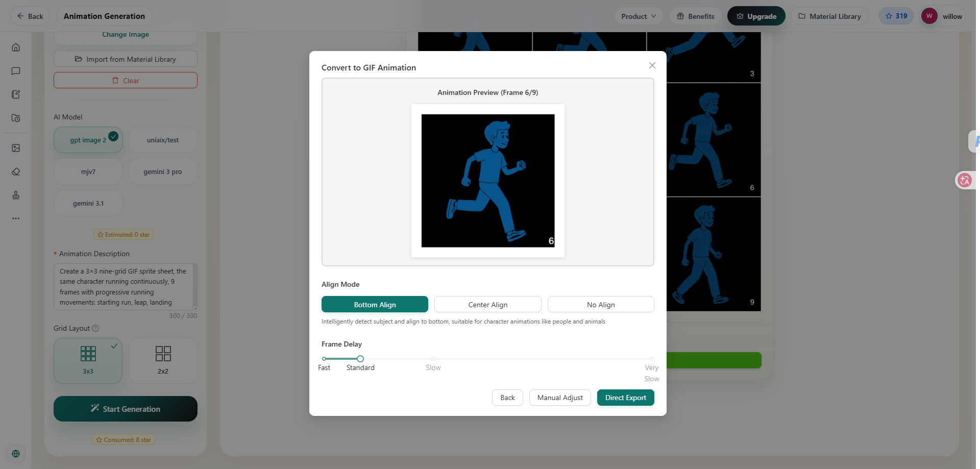Open the willow user account menu
The image size is (980, 469).
pos(942,16)
